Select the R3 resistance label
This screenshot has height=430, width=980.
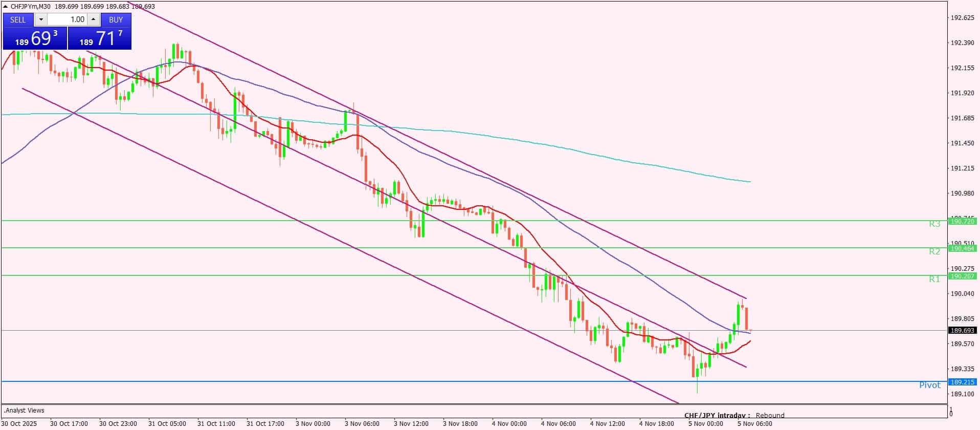pyautogui.click(x=934, y=224)
